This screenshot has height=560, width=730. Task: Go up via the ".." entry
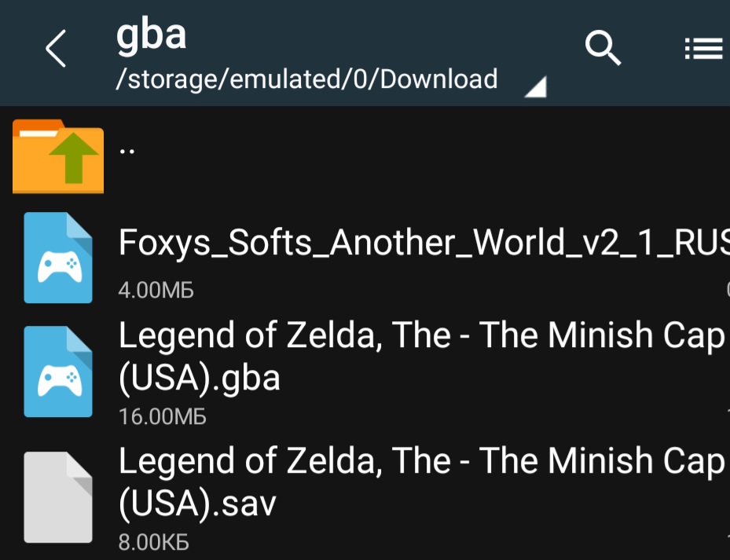(127, 149)
